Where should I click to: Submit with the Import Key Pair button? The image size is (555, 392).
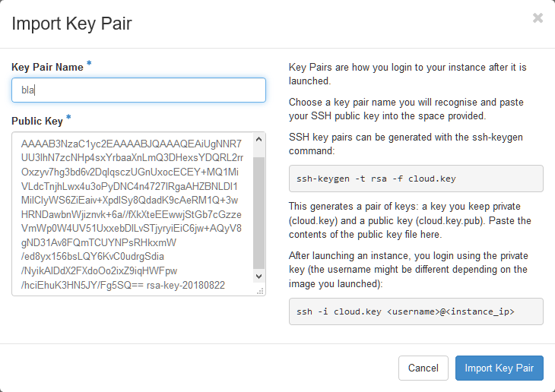(499, 368)
